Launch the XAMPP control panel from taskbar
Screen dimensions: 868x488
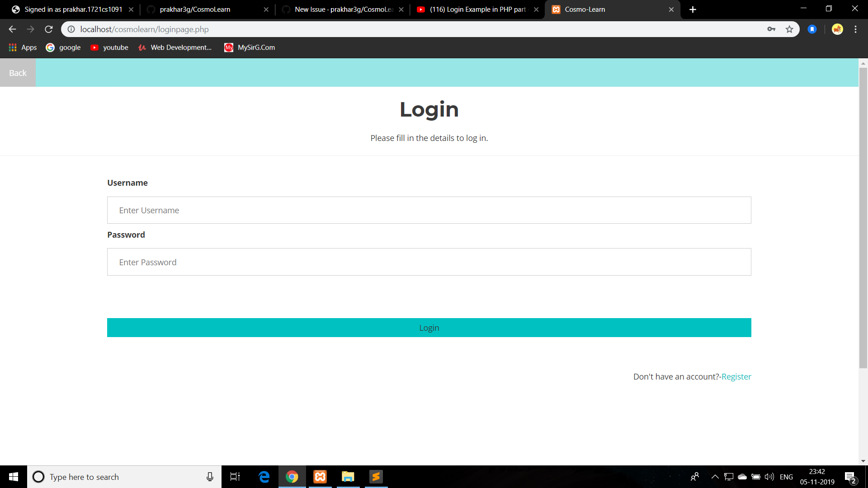click(x=320, y=477)
